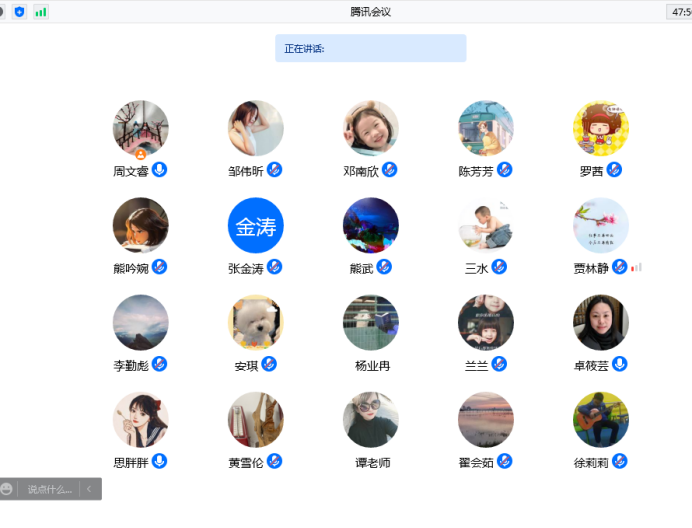692x528 pixels.
Task: Select 熊武's avatar thumbnail
Action: pyautogui.click(x=371, y=225)
